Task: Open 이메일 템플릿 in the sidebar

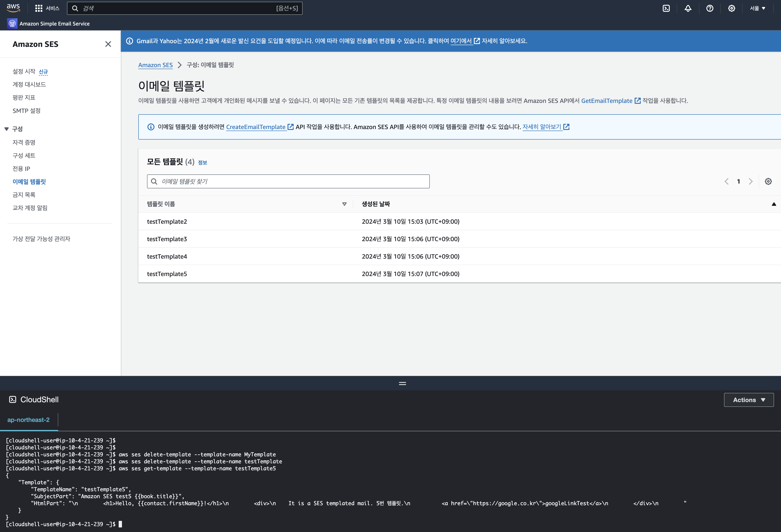Action: [x=29, y=182]
